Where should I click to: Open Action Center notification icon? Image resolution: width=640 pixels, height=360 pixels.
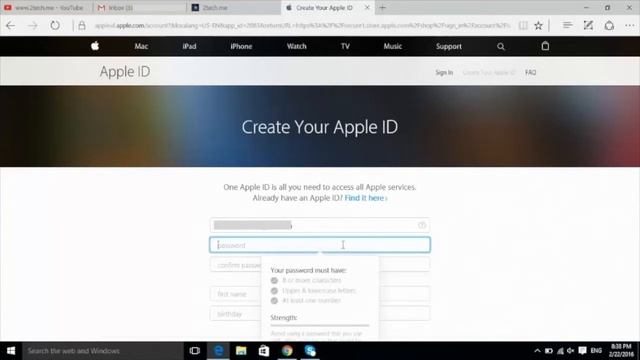(x=582, y=351)
